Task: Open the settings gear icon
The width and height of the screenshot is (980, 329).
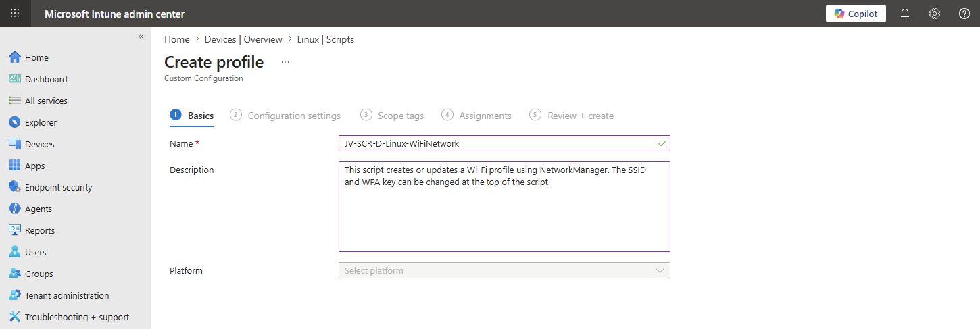Action: click(x=935, y=14)
